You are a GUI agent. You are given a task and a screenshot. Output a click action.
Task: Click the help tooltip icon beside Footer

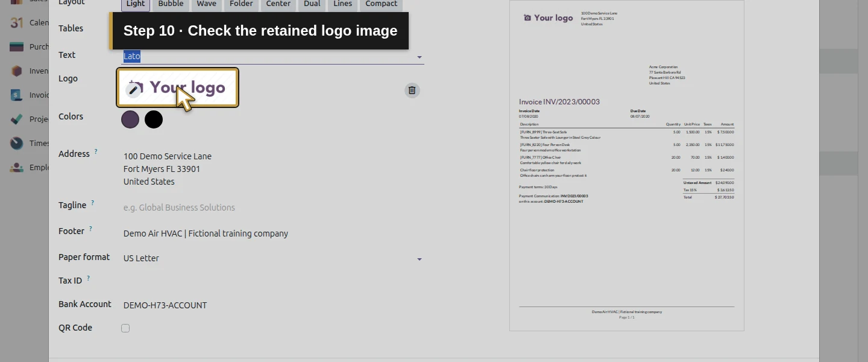(90, 229)
